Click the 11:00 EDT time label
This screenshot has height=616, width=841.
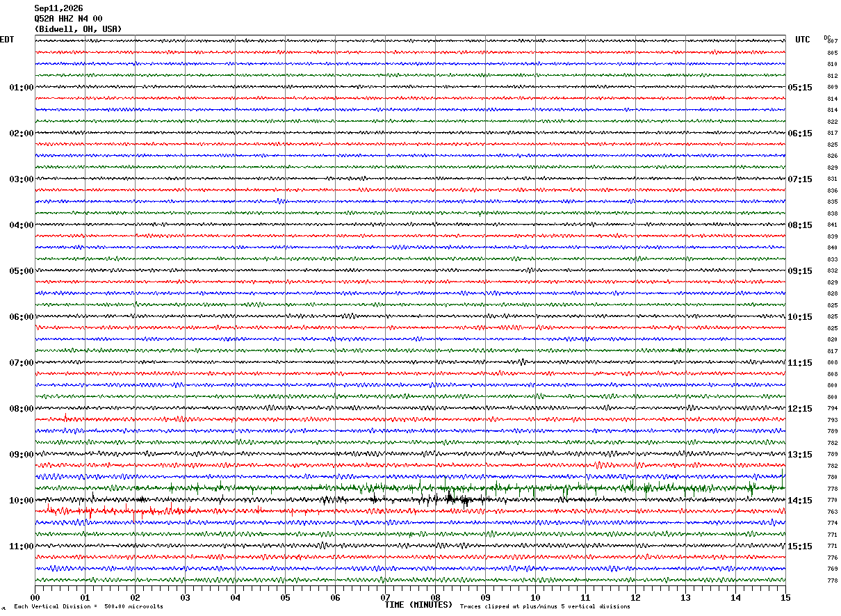click(22, 546)
